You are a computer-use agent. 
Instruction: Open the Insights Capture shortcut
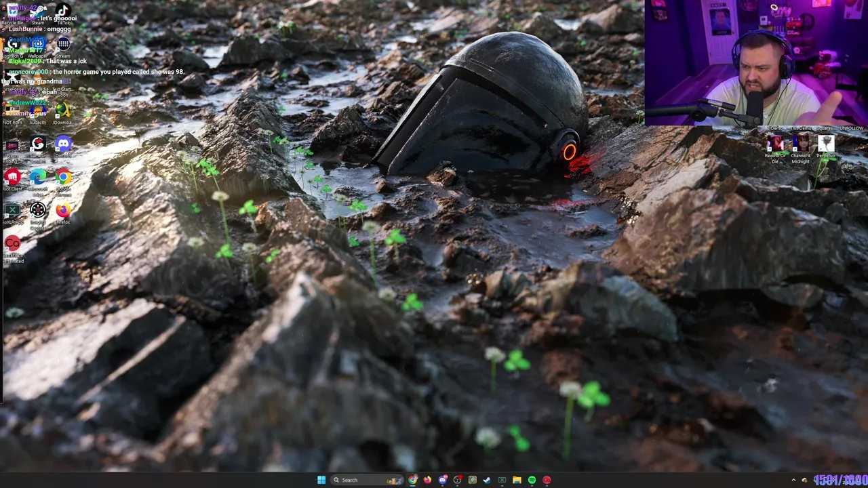[x=38, y=213]
